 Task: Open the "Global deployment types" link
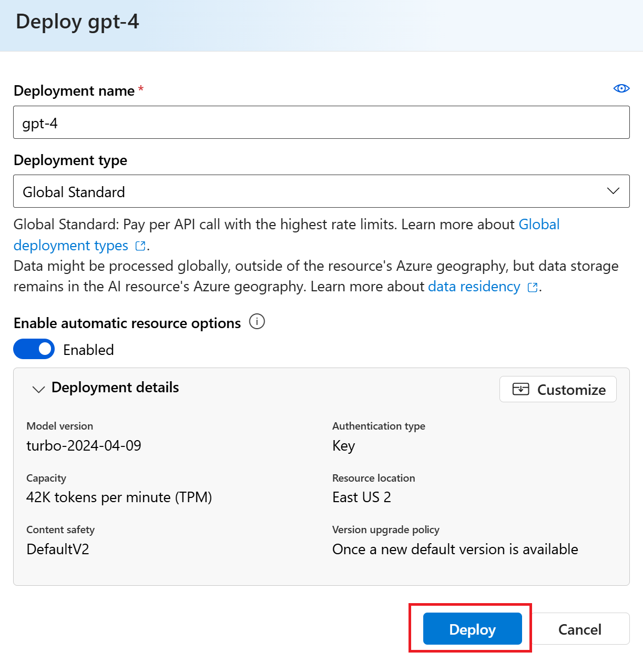[x=538, y=225]
